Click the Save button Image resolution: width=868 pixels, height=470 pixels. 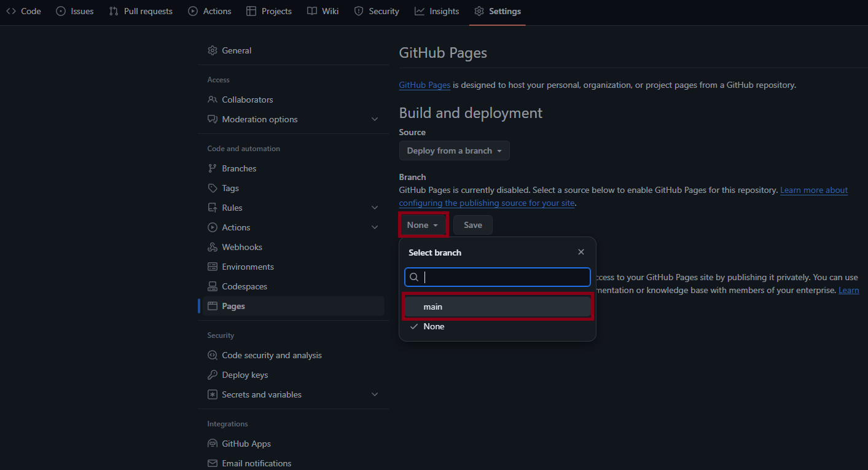473,225
